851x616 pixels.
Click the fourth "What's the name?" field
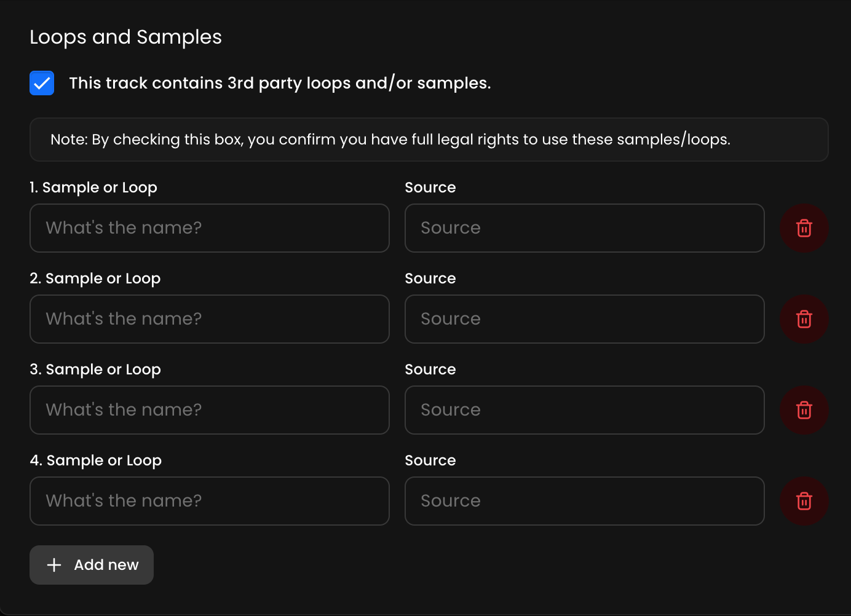pyautogui.click(x=209, y=501)
